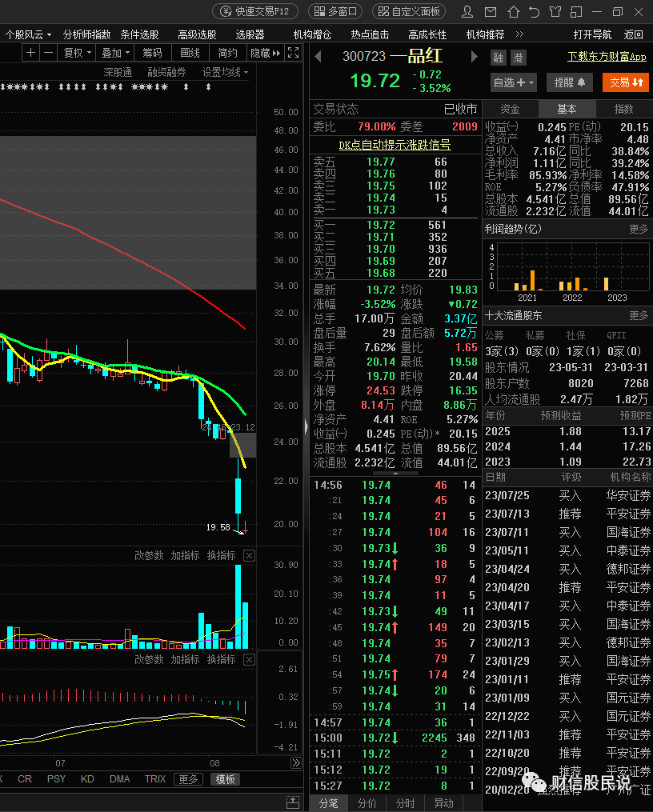Toggle 深股通 overlay

[118, 72]
